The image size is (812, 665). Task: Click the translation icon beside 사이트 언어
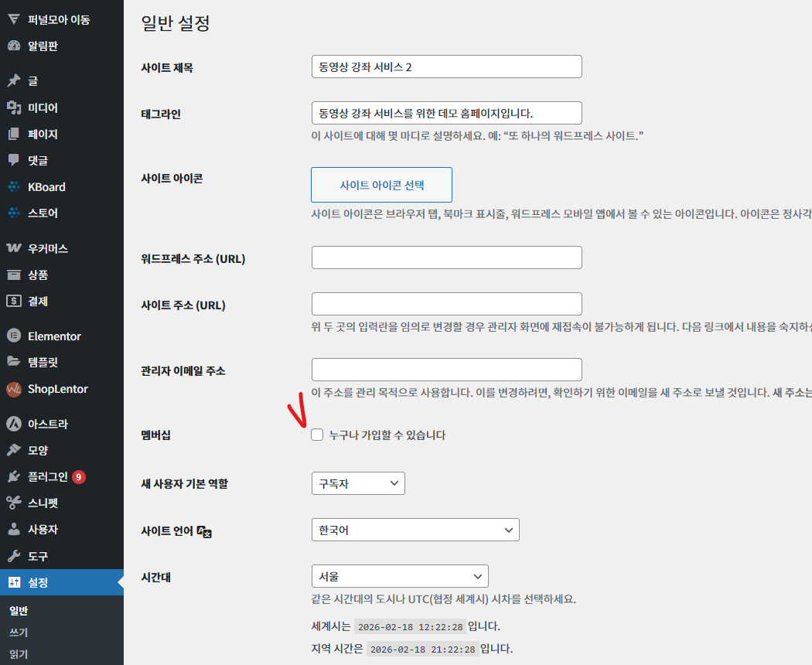205,531
